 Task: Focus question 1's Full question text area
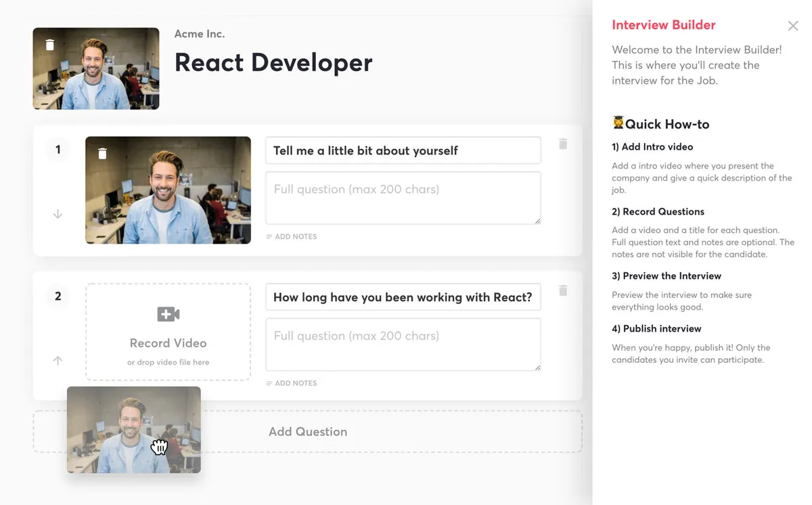coord(403,198)
